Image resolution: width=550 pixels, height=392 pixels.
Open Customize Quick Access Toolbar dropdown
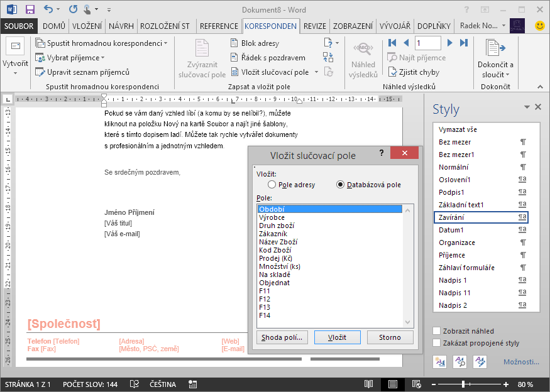109,10
